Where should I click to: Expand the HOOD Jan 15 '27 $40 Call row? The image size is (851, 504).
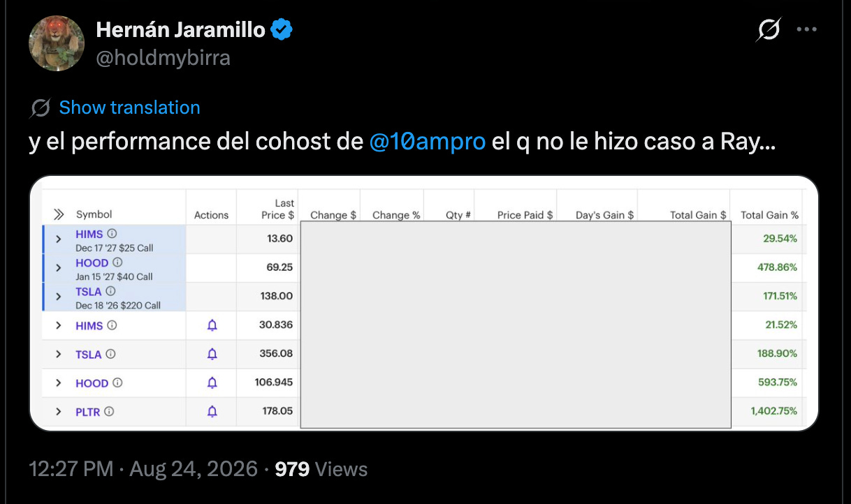click(59, 268)
